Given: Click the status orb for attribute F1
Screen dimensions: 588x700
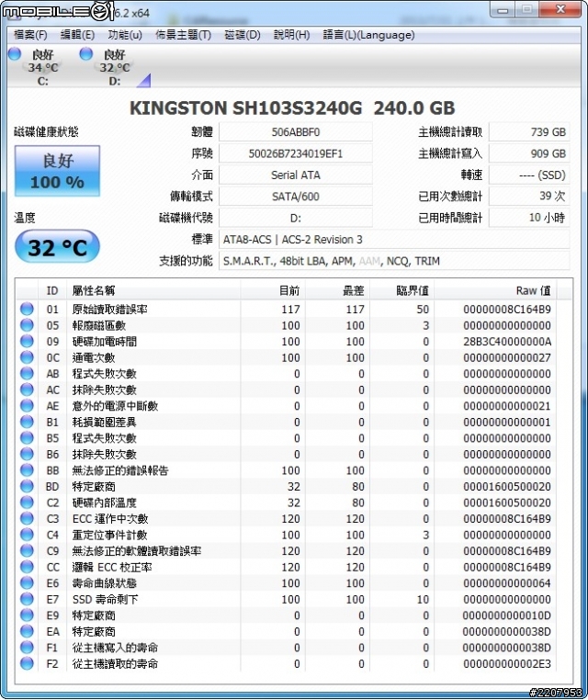Looking at the screenshot, I should [x=27, y=647].
